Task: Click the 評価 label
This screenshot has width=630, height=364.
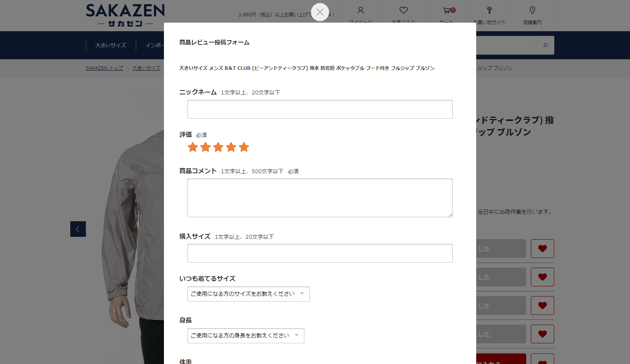Action: coord(185,135)
